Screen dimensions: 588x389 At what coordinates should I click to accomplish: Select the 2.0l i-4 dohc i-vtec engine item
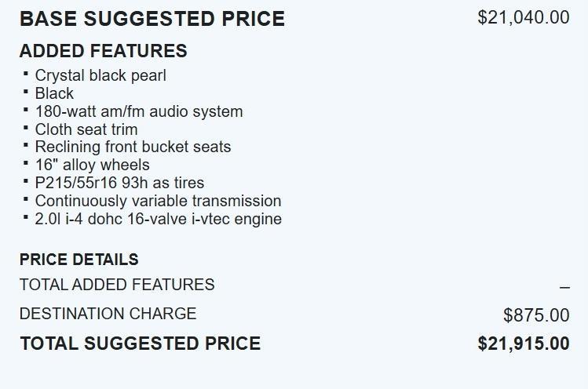[158, 219]
